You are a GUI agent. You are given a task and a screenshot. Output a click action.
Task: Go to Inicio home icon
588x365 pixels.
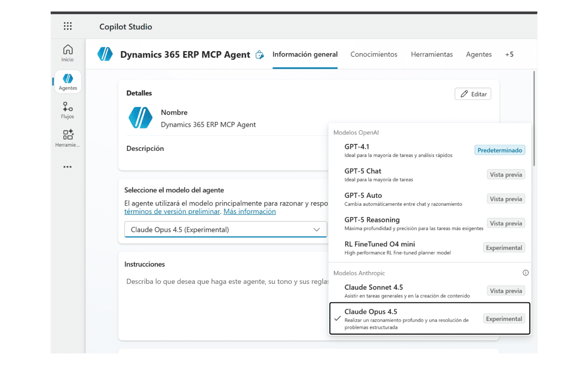[68, 53]
